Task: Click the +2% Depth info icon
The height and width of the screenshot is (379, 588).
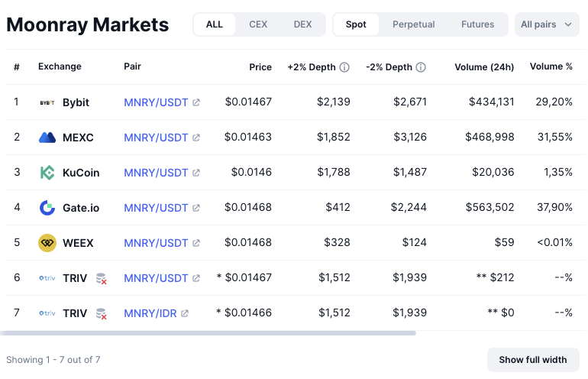Action: (x=344, y=67)
